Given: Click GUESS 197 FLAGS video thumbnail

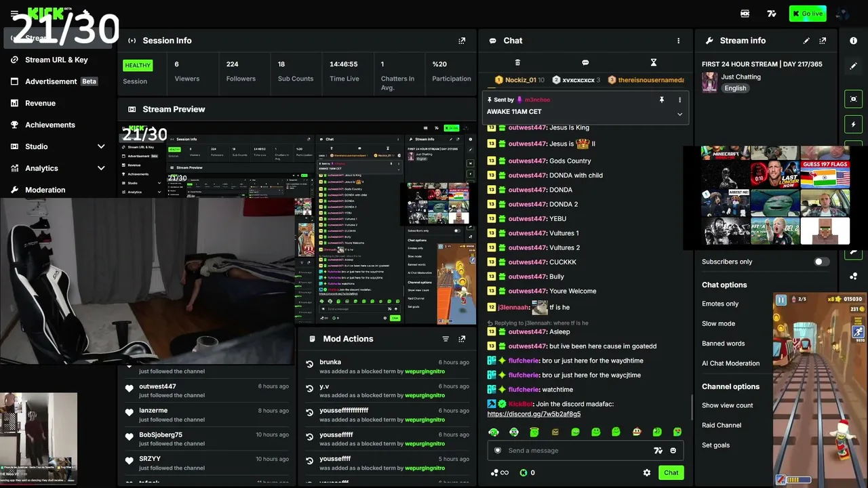Looking at the screenshot, I should 825,174.
